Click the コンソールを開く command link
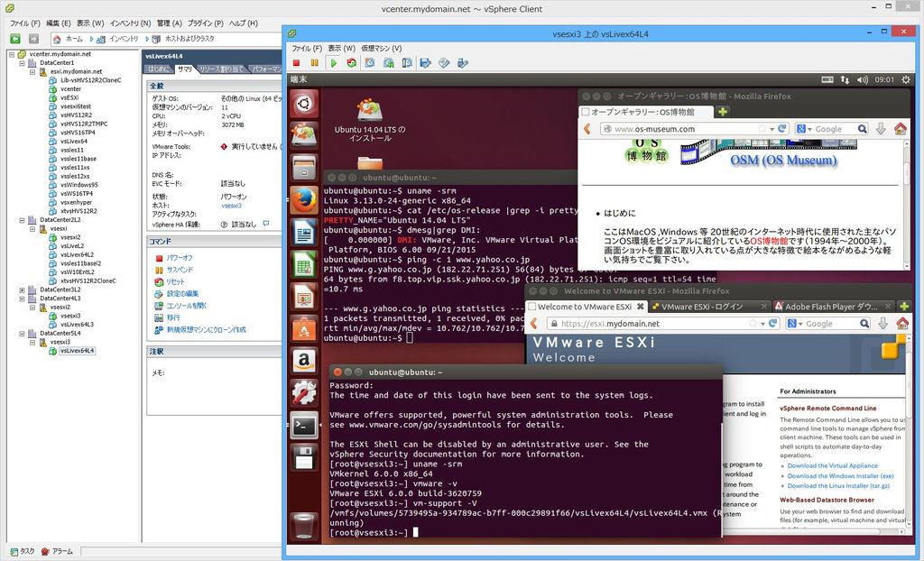Viewport: 924px width, 561px height. 187,306
